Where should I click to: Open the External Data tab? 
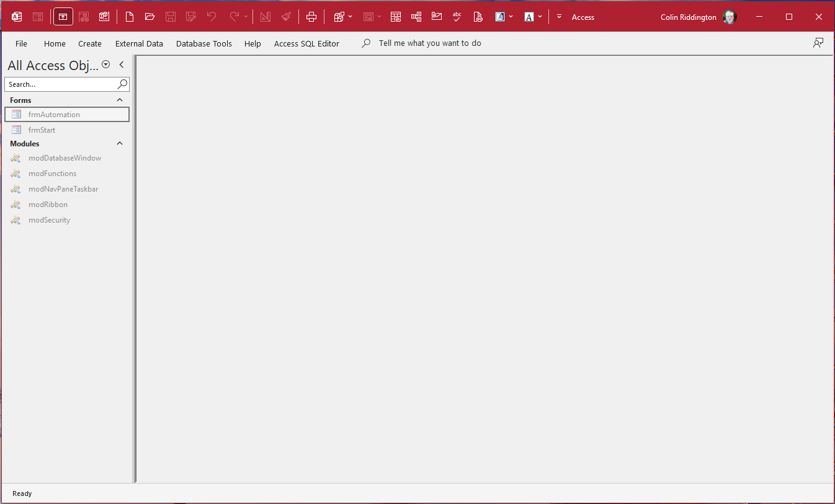pyautogui.click(x=139, y=43)
